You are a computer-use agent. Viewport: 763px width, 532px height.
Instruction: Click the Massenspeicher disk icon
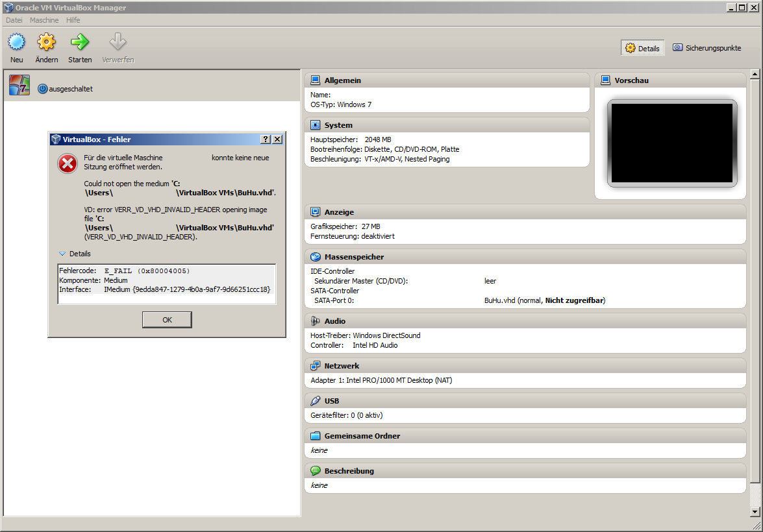pos(316,257)
